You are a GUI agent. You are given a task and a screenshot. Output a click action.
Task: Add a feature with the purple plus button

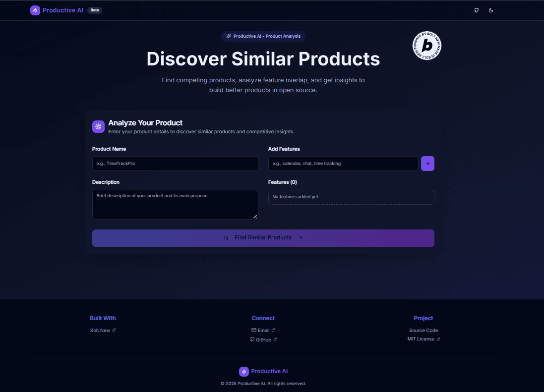tap(427, 164)
